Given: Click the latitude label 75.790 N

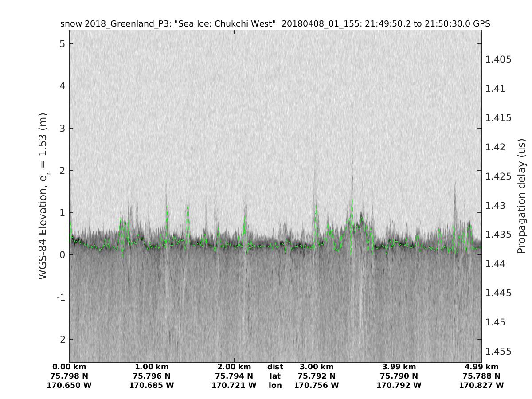Looking at the screenshot, I should tap(399, 376).
